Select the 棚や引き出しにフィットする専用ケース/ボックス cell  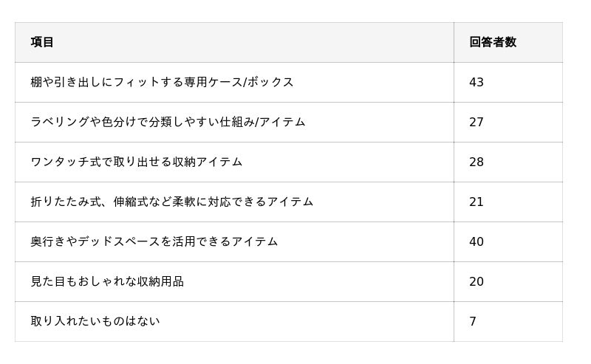[162, 82]
